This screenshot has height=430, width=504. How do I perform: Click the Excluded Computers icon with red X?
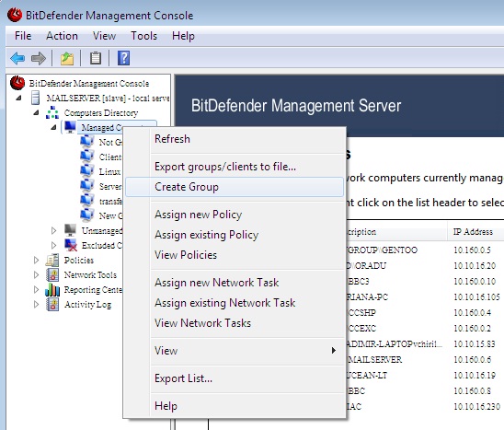[71, 245]
